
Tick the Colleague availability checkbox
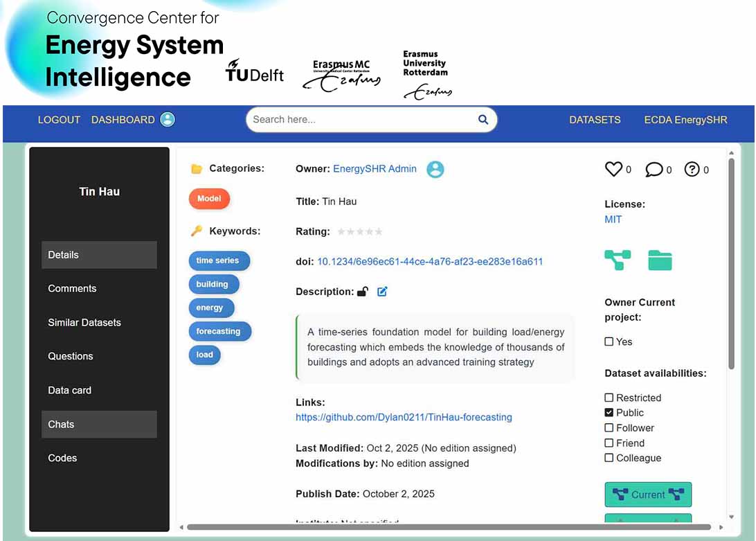pyautogui.click(x=609, y=458)
